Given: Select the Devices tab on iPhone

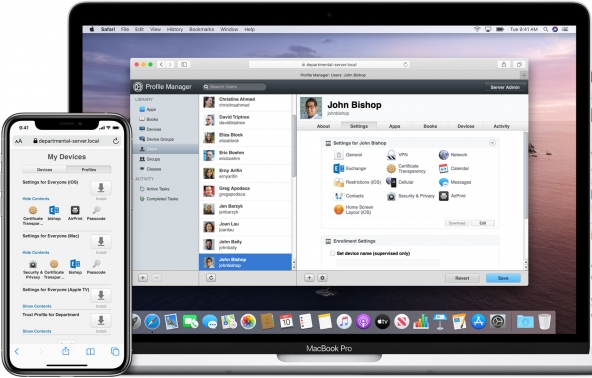Looking at the screenshot, I should pyautogui.click(x=45, y=170).
